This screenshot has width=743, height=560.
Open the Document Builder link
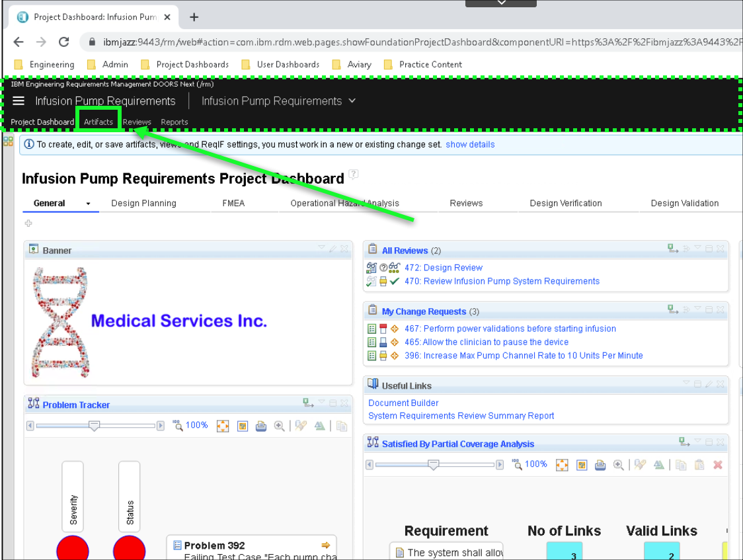(403, 403)
